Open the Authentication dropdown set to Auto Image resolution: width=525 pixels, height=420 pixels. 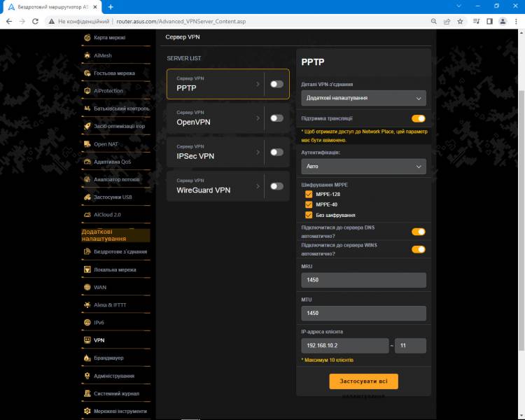(363, 167)
